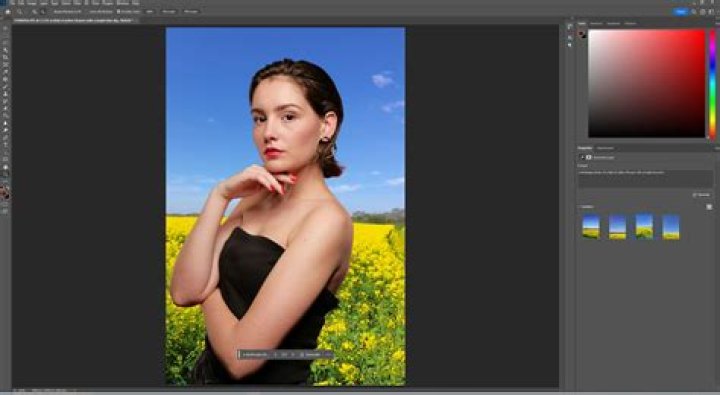Screen dimensions: 720x395
Task: Switch to the Swatches panel tab
Action: click(x=596, y=23)
